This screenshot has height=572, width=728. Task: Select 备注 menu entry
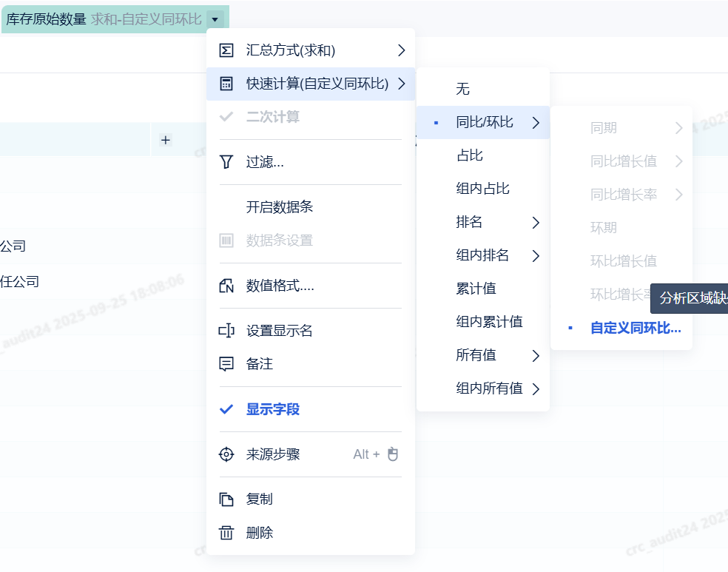[311, 364]
